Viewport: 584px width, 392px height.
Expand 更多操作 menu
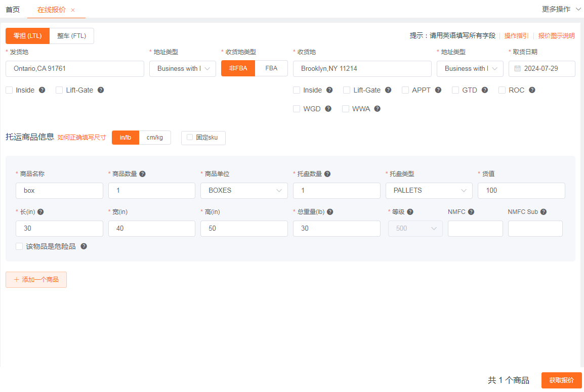[x=561, y=9]
